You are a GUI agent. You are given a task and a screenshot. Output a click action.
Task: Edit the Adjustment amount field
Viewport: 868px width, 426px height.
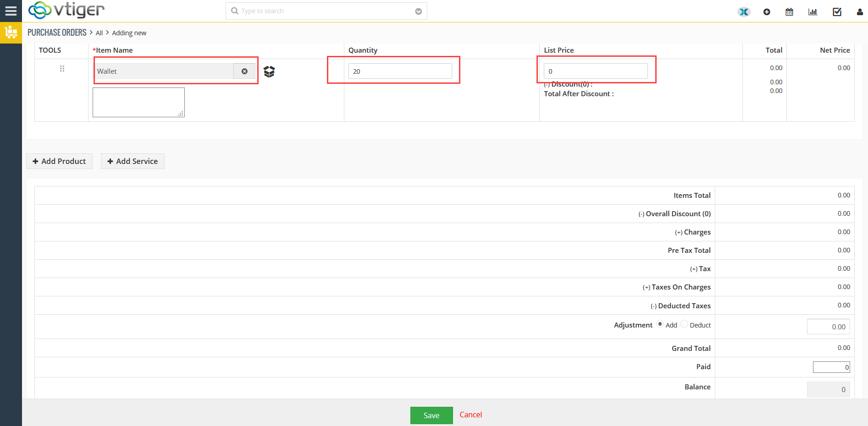pyautogui.click(x=828, y=327)
